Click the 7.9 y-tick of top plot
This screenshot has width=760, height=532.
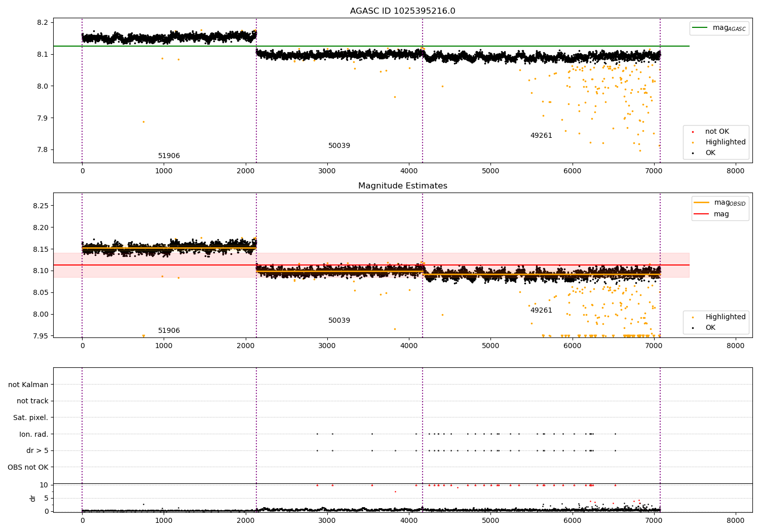pos(43,118)
